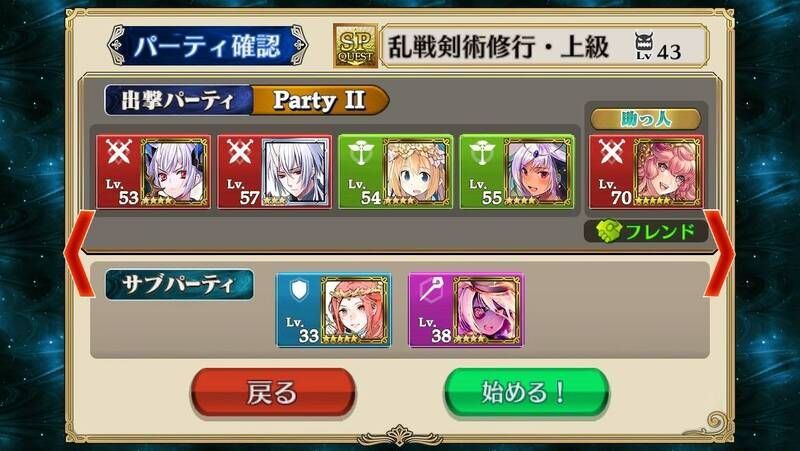Screen dimensions: 800x451
Task: Click the SP QUEST badge icon
Action: click(356, 46)
